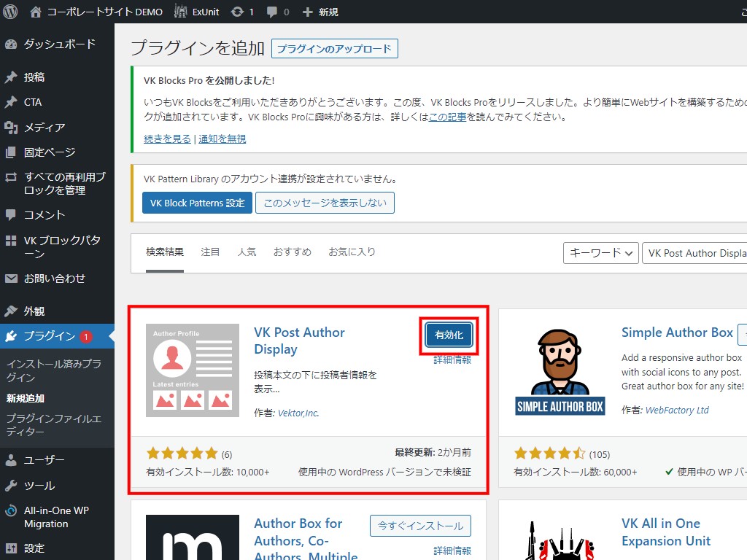Open the ユーザー sidebar menu
Image resolution: width=747 pixels, height=560 pixels.
pyautogui.click(x=44, y=460)
